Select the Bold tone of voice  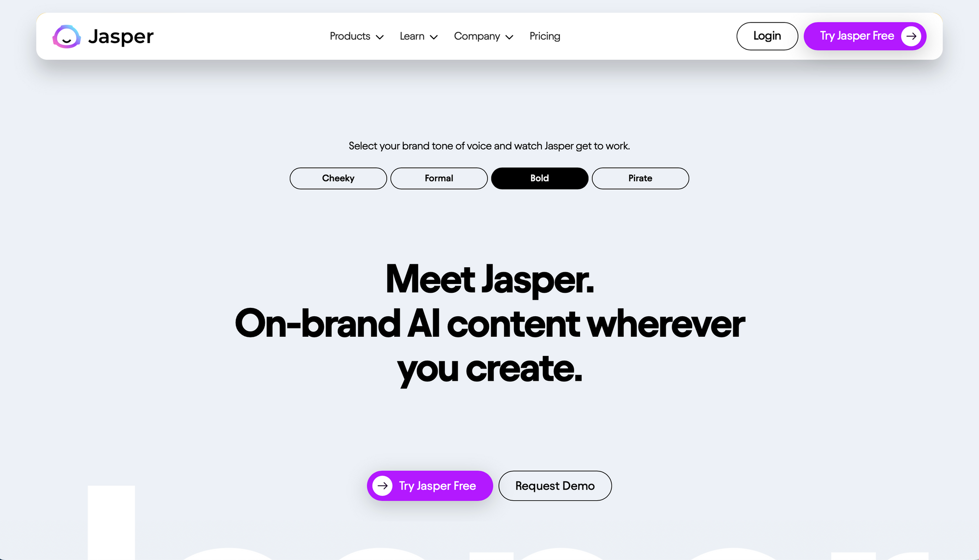pos(539,178)
